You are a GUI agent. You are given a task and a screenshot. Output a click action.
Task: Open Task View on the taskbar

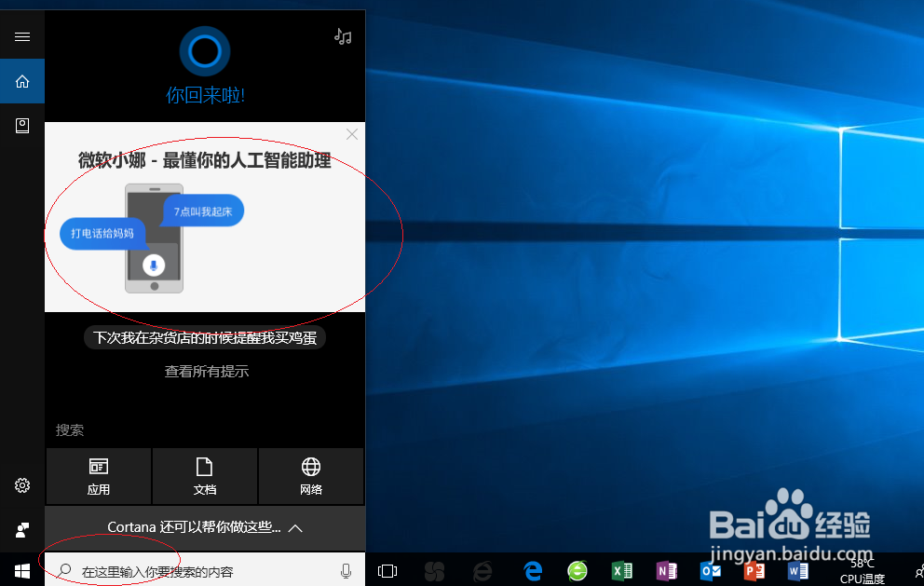tap(387, 571)
